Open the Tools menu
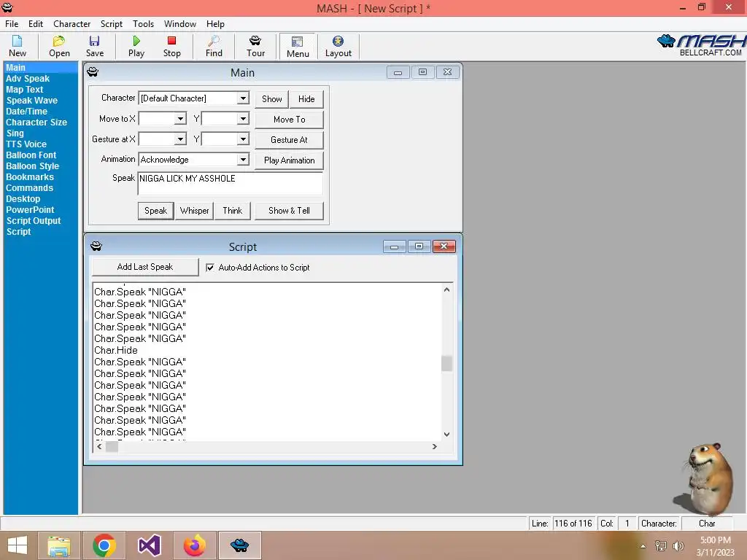The image size is (747, 560). tap(144, 24)
